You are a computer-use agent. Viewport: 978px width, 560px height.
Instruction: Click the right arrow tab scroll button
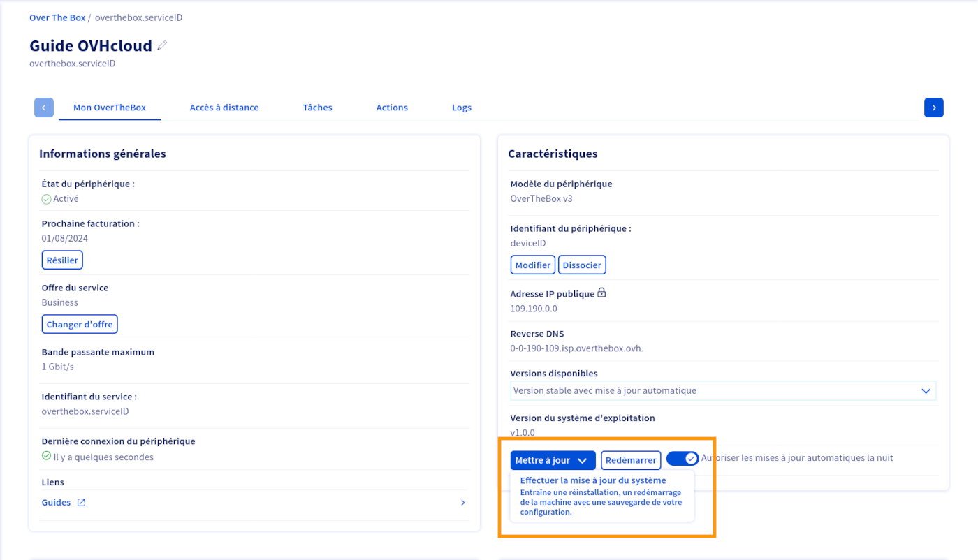click(933, 108)
